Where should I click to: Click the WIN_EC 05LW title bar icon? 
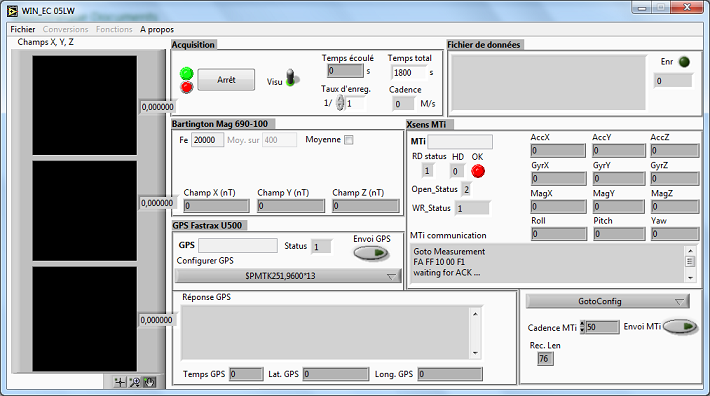coord(13,11)
